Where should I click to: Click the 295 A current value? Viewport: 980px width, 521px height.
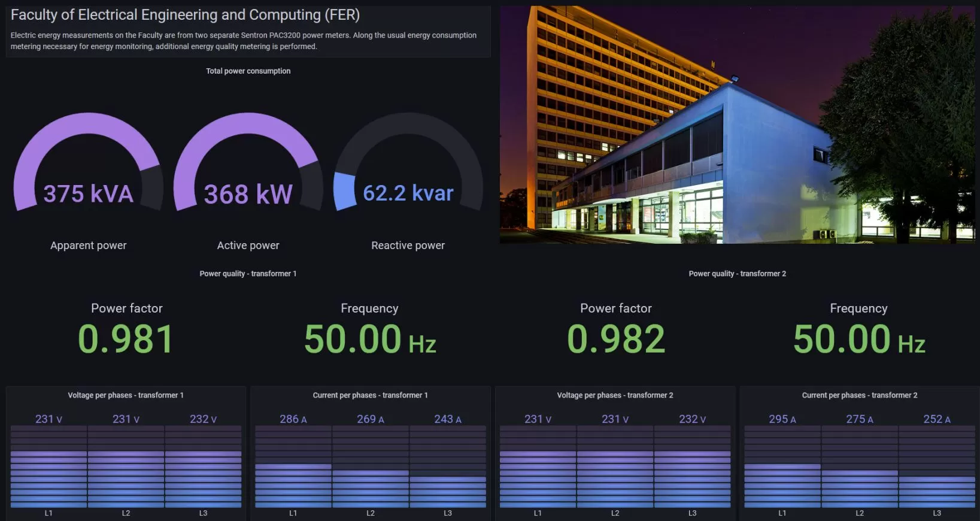tap(782, 419)
